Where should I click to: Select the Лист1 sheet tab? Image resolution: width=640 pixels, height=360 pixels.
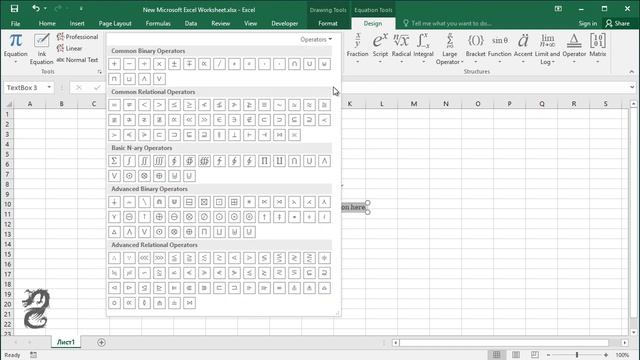click(66, 342)
